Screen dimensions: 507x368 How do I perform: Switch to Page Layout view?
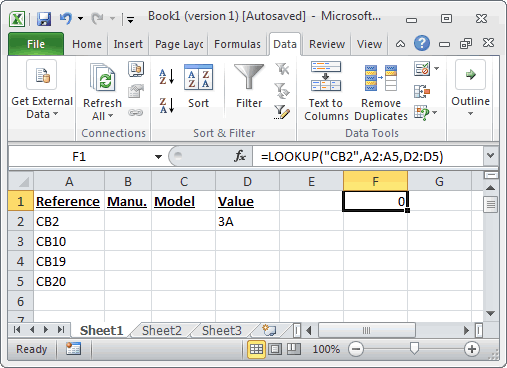click(275, 349)
